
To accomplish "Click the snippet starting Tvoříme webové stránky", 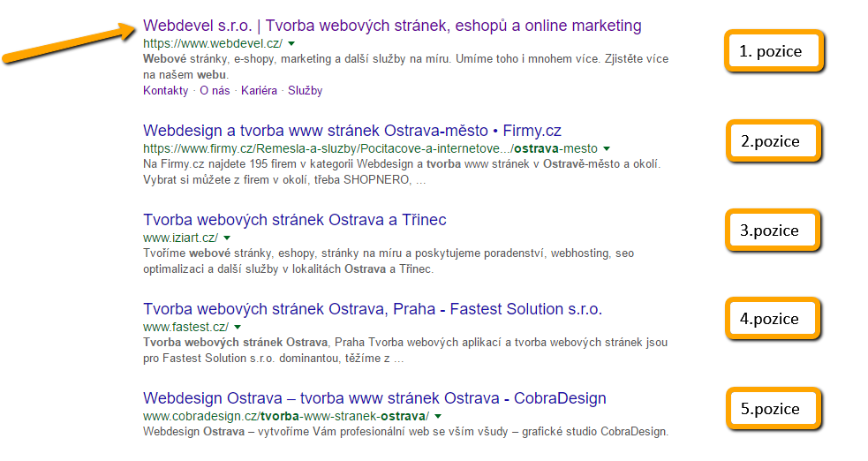I will (389, 261).
